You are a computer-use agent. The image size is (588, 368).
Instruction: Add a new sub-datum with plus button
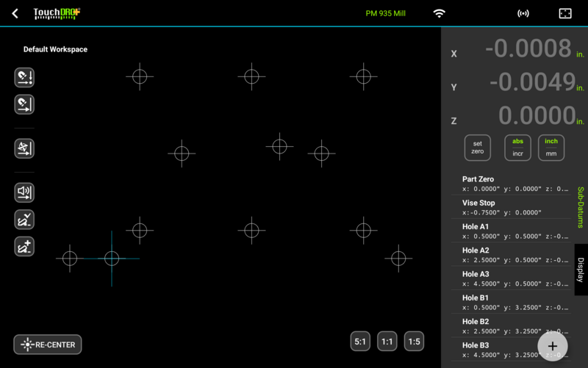(553, 346)
